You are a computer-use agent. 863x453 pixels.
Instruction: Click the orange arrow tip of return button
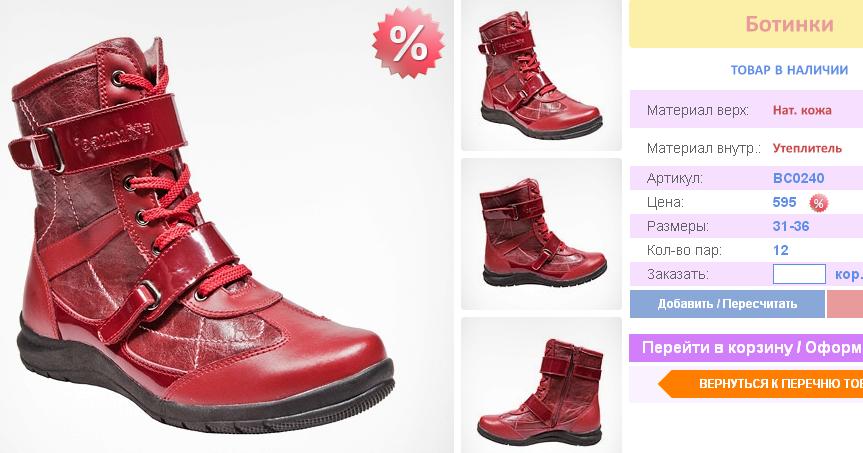(666, 384)
